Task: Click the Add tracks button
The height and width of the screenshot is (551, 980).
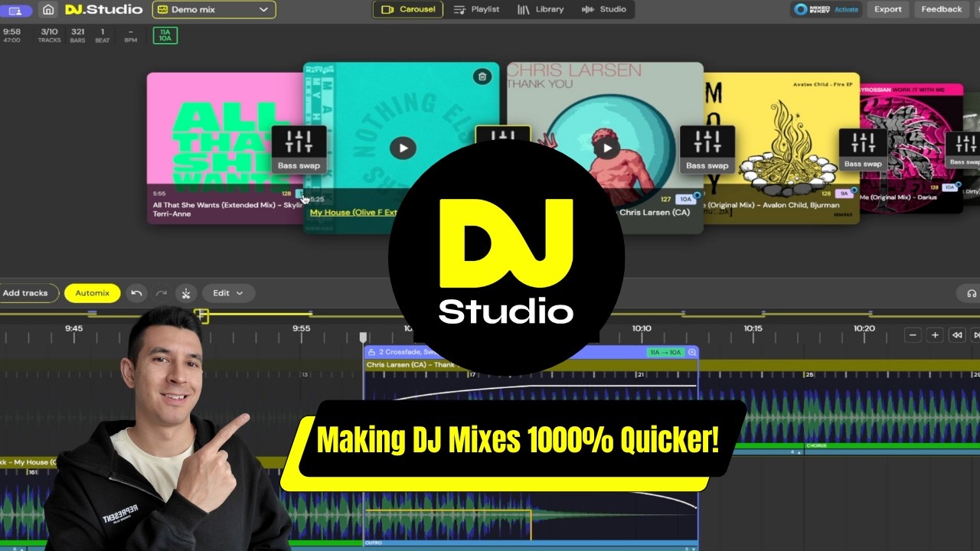Action: (x=25, y=293)
